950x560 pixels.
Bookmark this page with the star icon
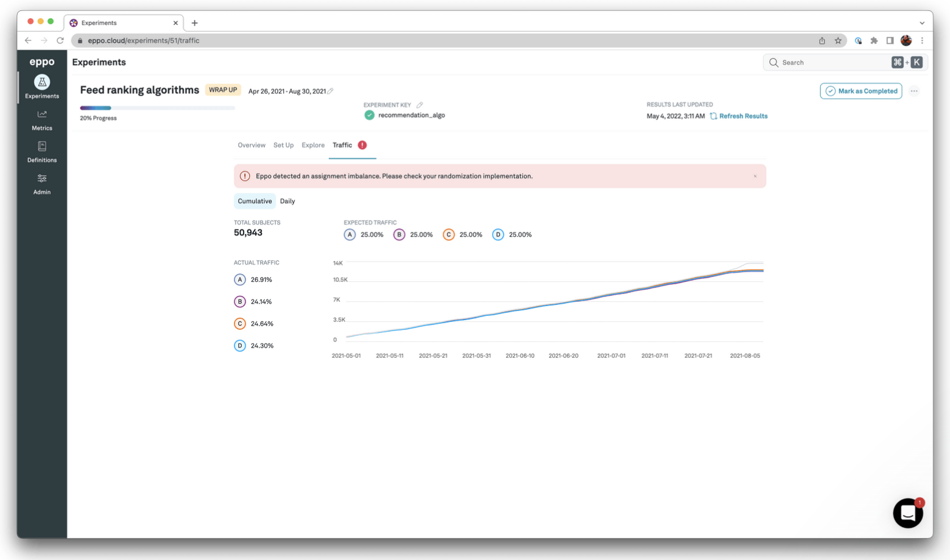(x=838, y=41)
